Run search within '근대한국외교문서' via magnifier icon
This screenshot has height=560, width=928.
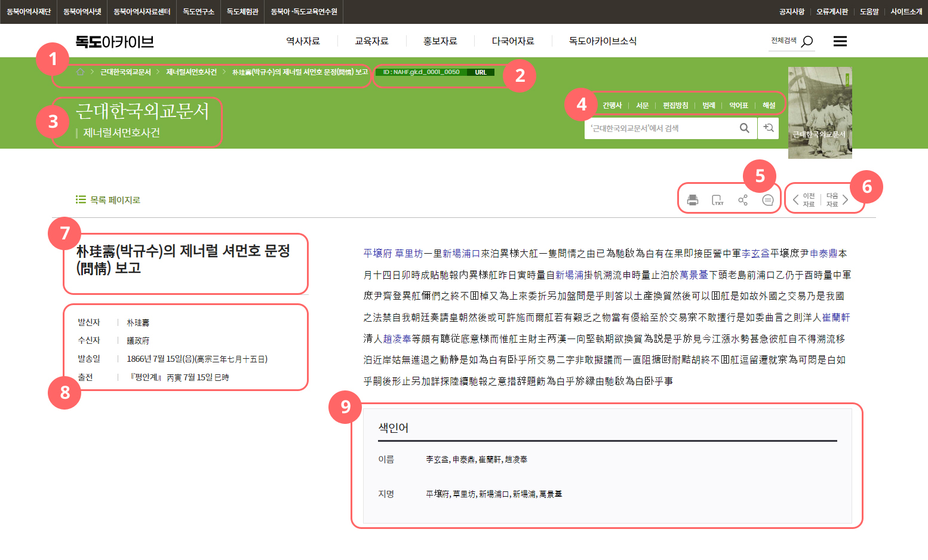(x=744, y=128)
